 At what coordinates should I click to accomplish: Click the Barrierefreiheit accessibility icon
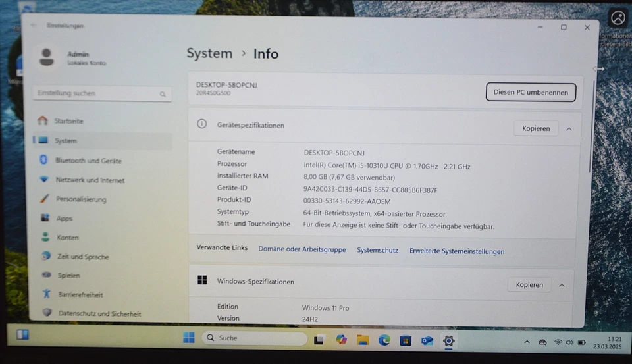(47, 294)
